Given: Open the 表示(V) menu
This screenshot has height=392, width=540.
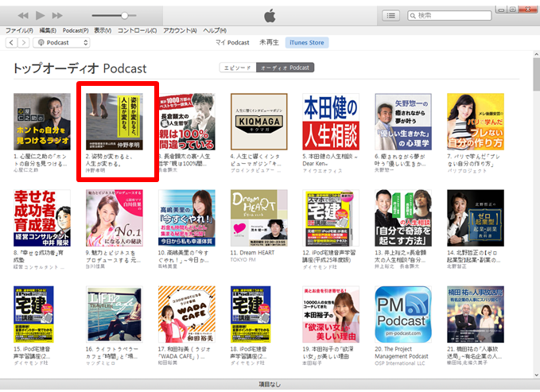Looking at the screenshot, I should pyautogui.click(x=103, y=31).
